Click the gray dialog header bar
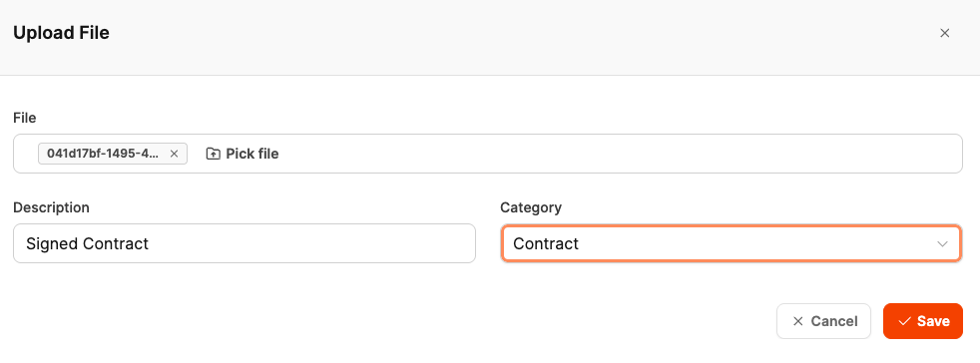 point(490,38)
